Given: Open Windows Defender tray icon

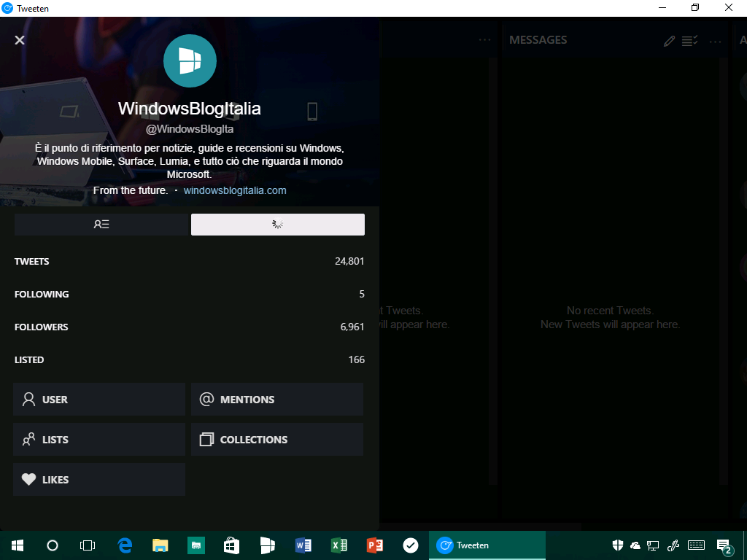Looking at the screenshot, I should (617, 545).
